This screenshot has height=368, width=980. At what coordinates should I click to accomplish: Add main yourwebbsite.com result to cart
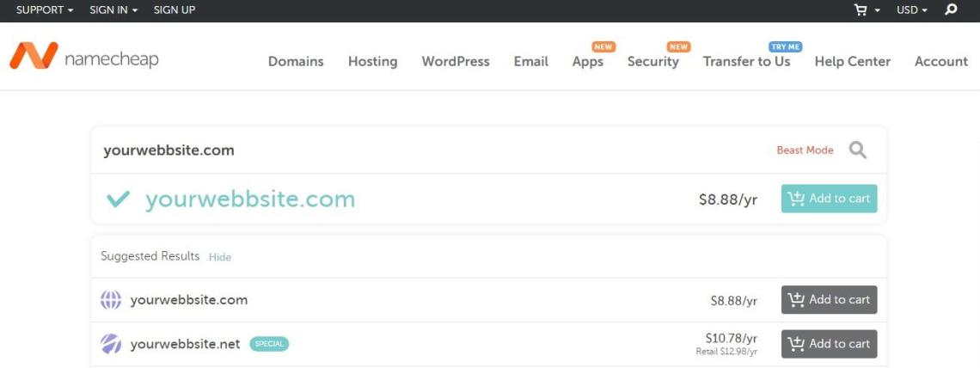pos(830,199)
